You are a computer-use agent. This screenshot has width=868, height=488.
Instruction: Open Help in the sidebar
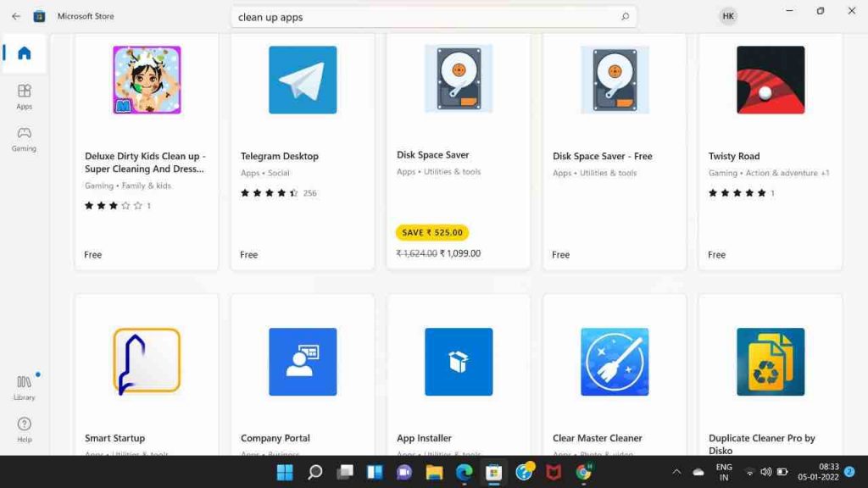click(x=24, y=430)
